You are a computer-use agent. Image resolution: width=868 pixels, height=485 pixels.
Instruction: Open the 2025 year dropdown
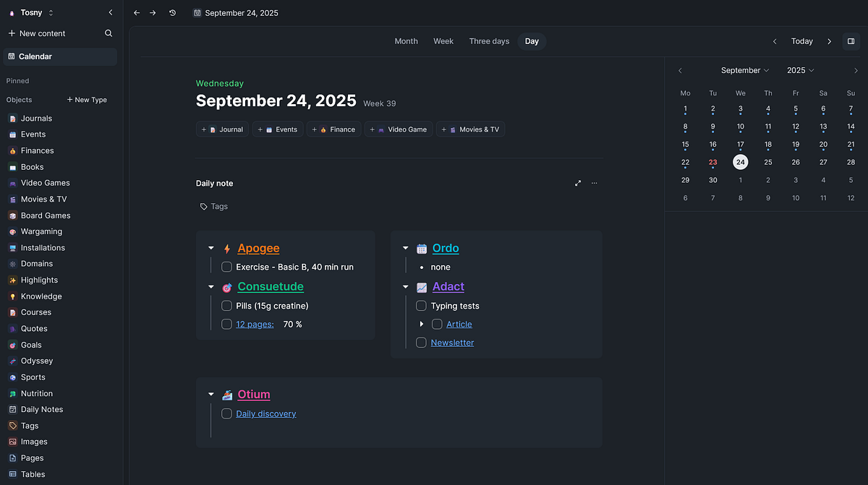(x=800, y=71)
